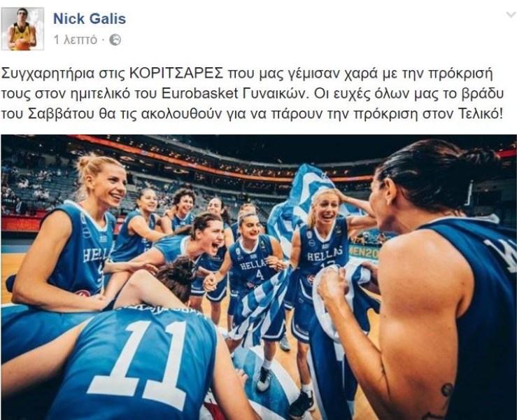Click the word Eurobasket in the post
517x420 pixels.
[200, 94]
